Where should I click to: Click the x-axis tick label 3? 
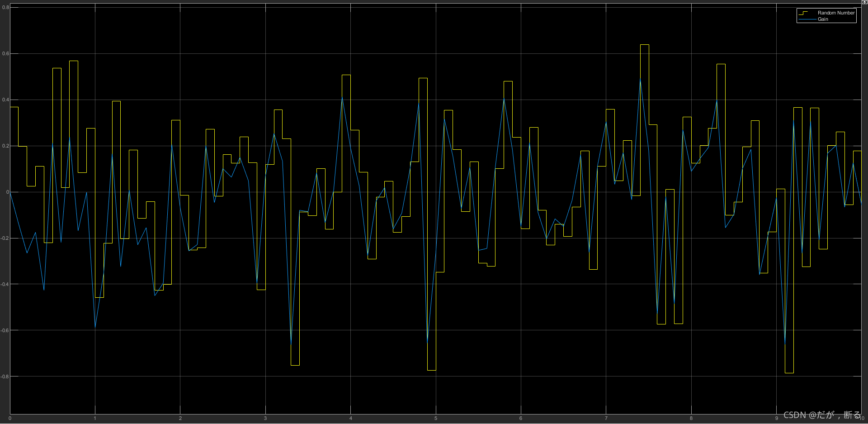point(265,418)
